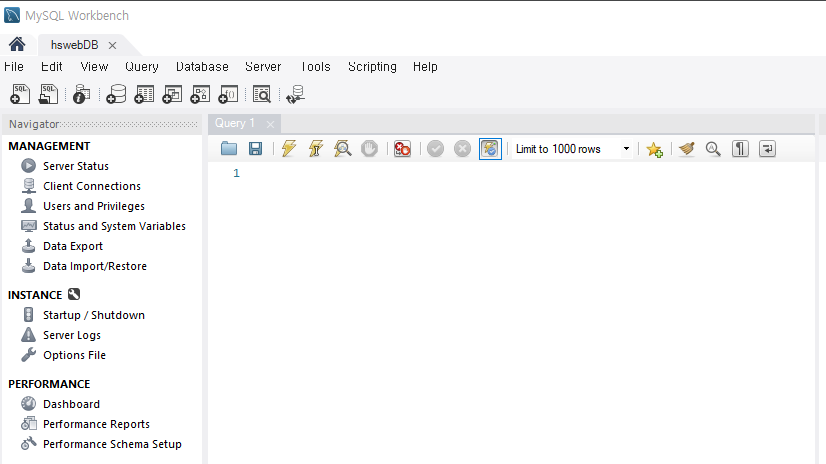Open the performance Dashboard
The image size is (826, 464).
click(x=71, y=404)
